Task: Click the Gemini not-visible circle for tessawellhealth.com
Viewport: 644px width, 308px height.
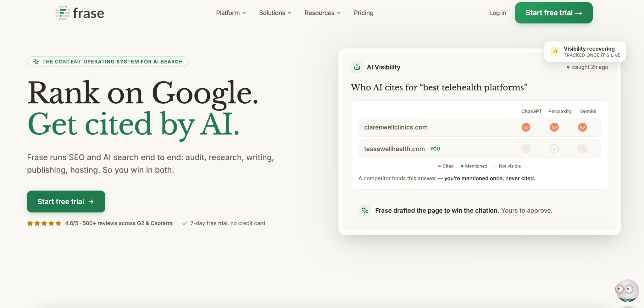Action: (x=582, y=149)
